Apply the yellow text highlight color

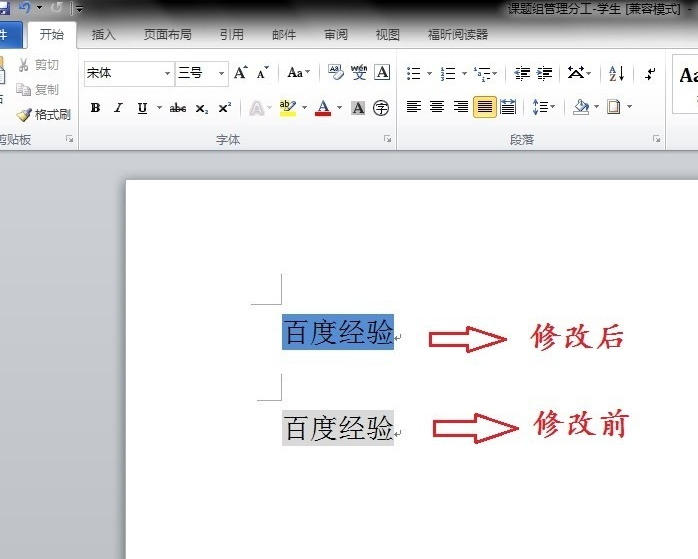click(x=288, y=108)
